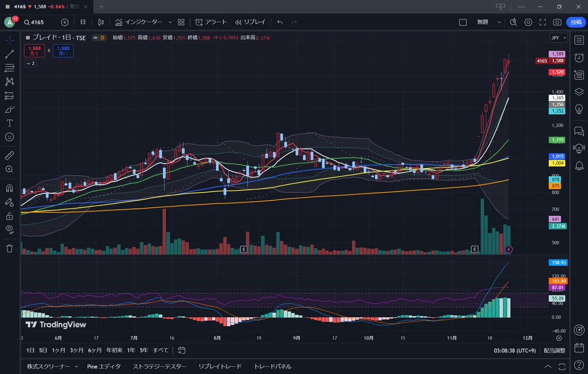This screenshot has height=374, width=588.
Task: Create an alert with アラート
Action: (211, 22)
